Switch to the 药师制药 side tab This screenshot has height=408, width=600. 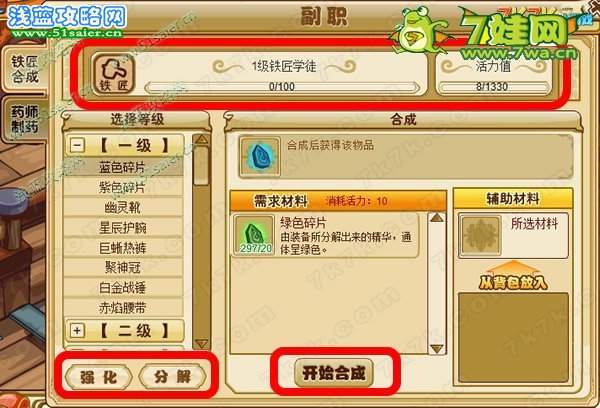(x=24, y=119)
